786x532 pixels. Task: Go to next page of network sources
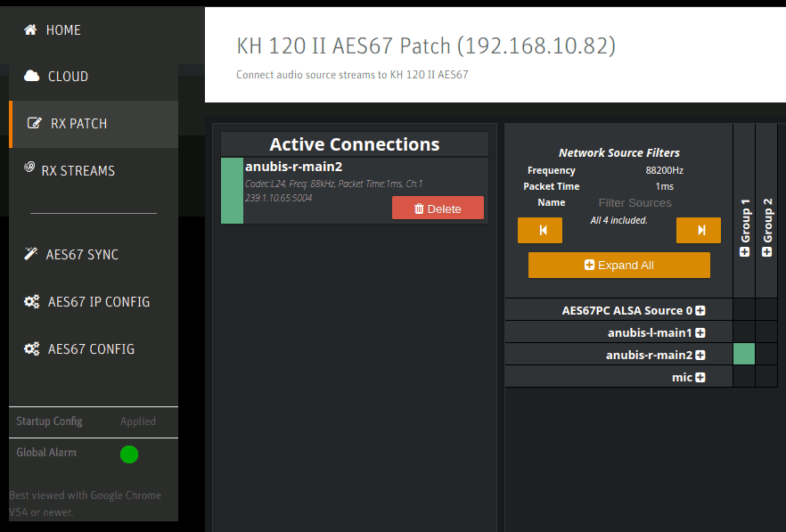point(699,230)
